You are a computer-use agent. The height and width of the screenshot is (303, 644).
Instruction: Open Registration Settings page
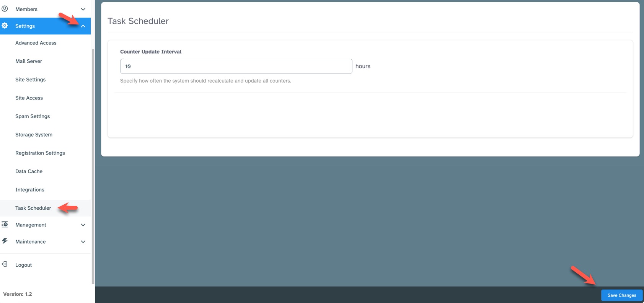(40, 153)
